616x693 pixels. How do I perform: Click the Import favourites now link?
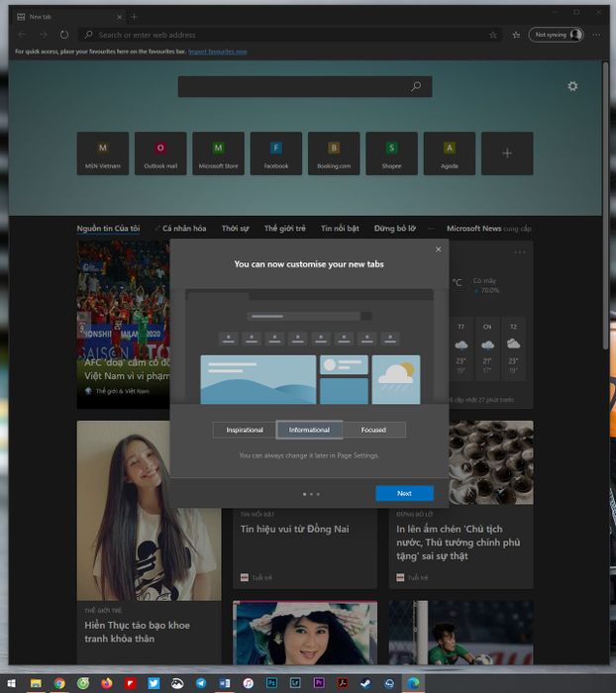(x=218, y=51)
